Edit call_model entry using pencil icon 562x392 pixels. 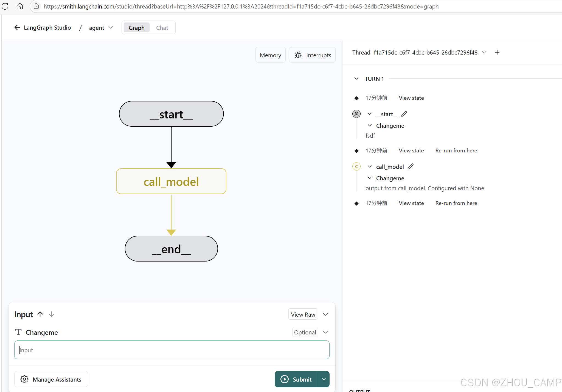(411, 166)
